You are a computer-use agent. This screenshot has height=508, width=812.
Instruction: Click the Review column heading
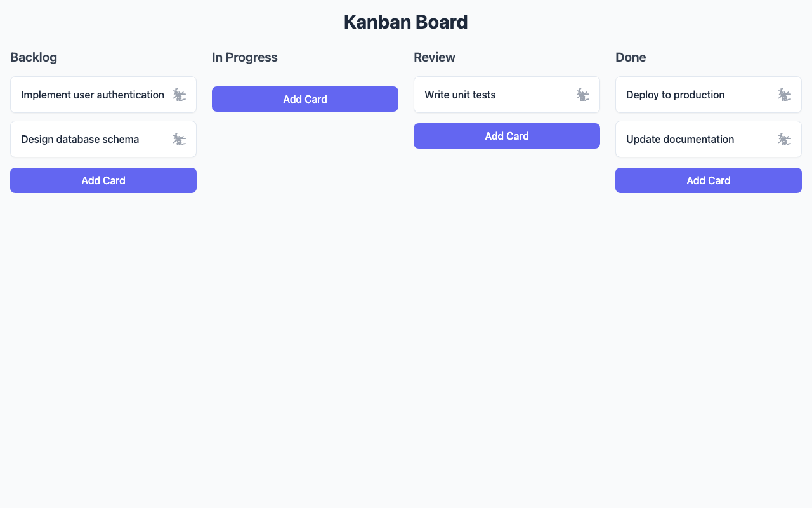coord(435,57)
